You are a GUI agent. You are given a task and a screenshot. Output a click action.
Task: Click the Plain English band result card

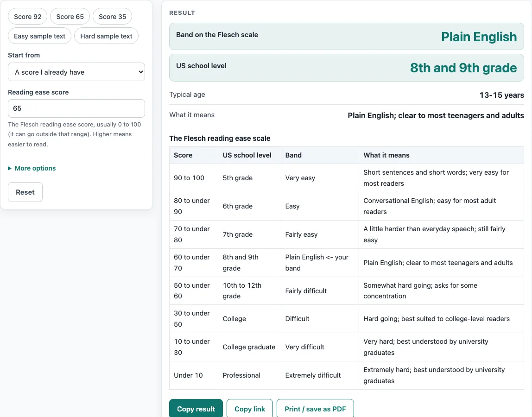(x=347, y=36)
